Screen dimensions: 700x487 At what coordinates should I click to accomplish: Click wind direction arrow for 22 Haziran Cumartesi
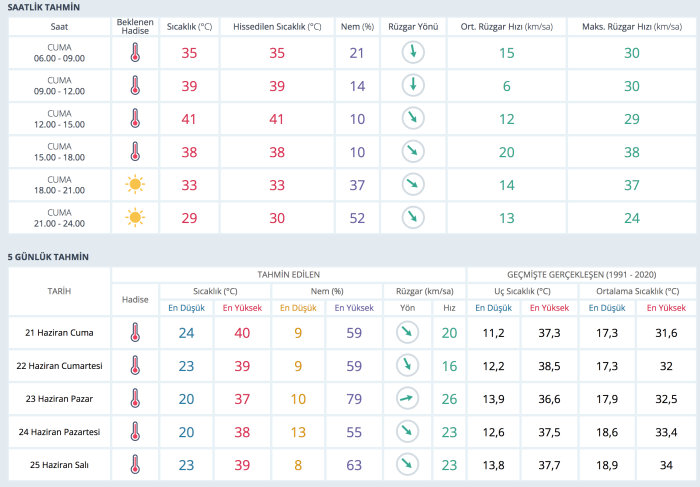click(x=407, y=366)
